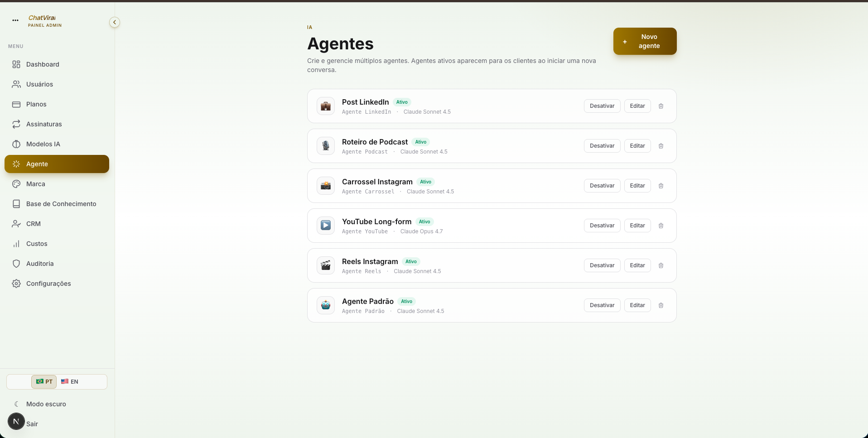Image resolution: width=868 pixels, height=438 pixels.
Task: Deactivate the Roteiro de Podcast agent
Action: [x=602, y=146]
